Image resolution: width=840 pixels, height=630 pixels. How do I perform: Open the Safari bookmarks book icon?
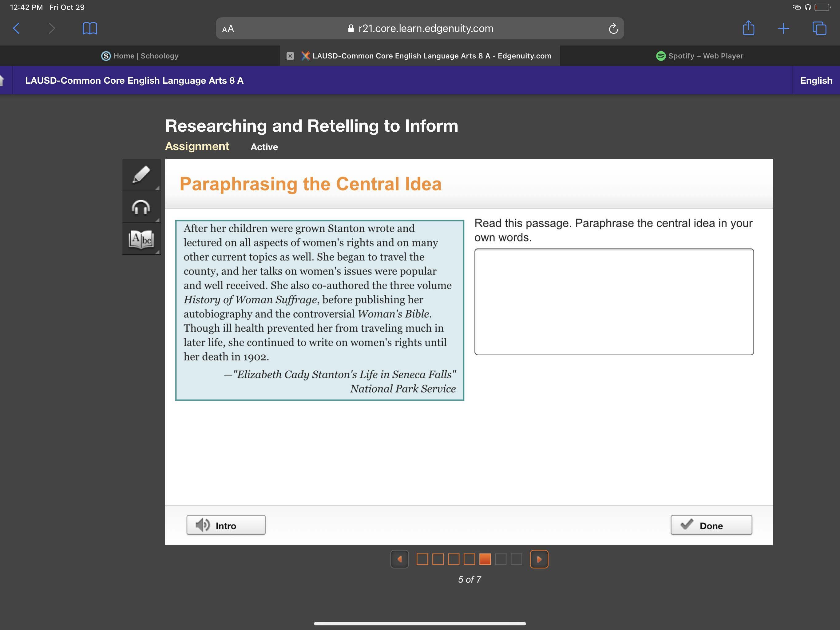pyautogui.click(x=89, y=29)
